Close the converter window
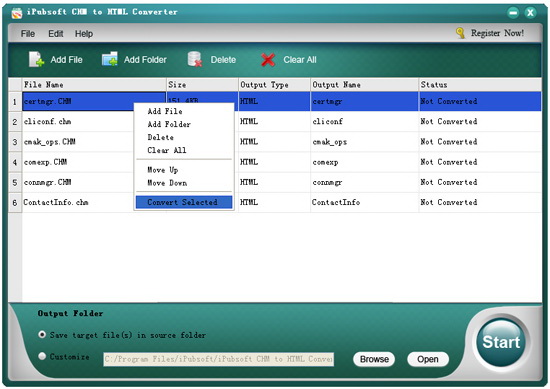550x389 pixels. pos(530,13)
